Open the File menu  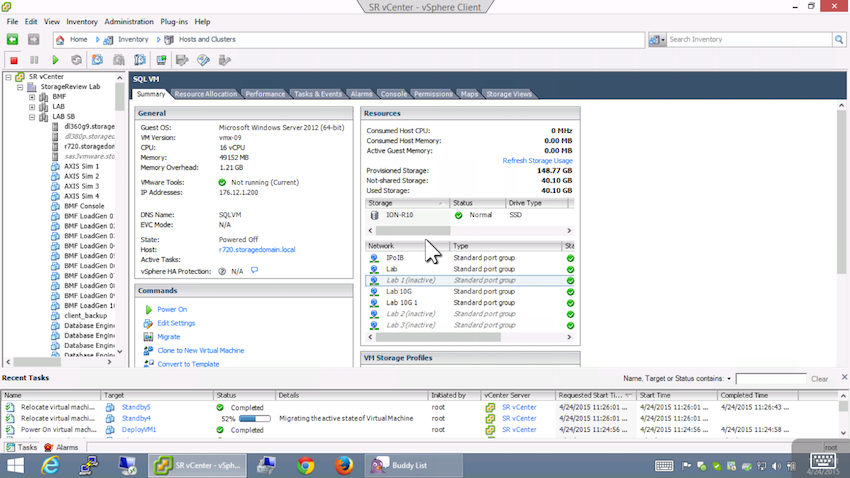click(x=12, y=22)
